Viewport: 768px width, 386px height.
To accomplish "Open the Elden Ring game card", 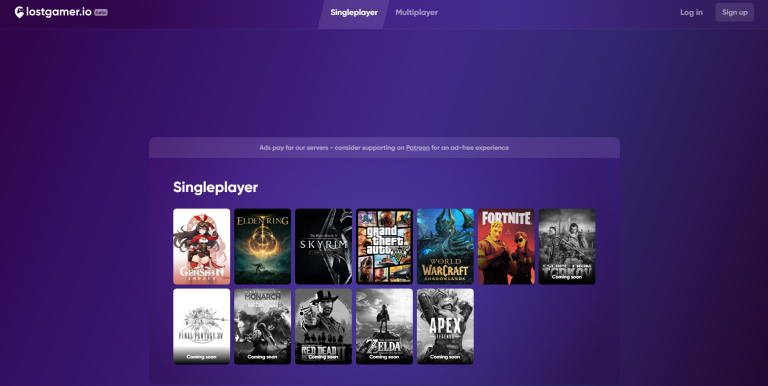I will [263, 246].
